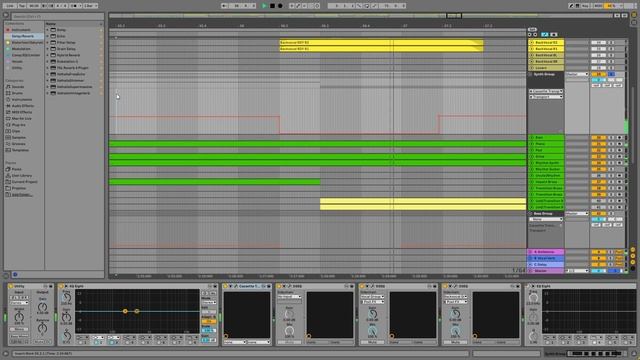640x360 pixels.
Task: Select the MIDI Effects category icon
Action: point(8,112)
